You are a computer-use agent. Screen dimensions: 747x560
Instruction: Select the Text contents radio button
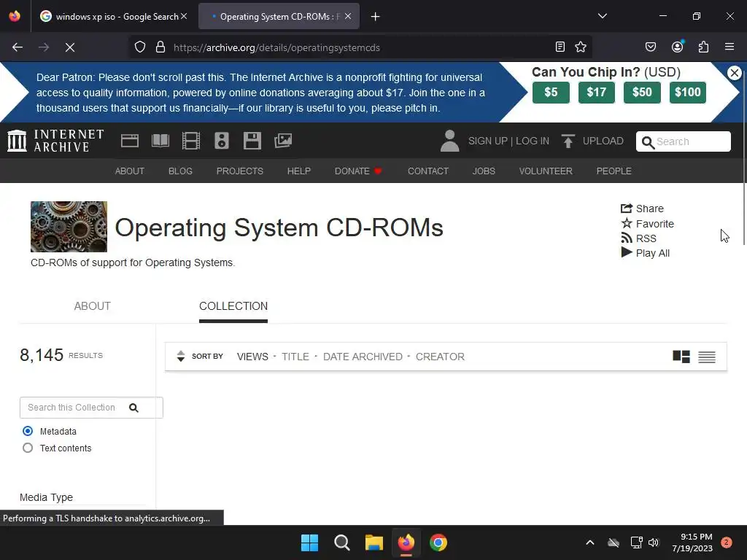click(28, 448)
